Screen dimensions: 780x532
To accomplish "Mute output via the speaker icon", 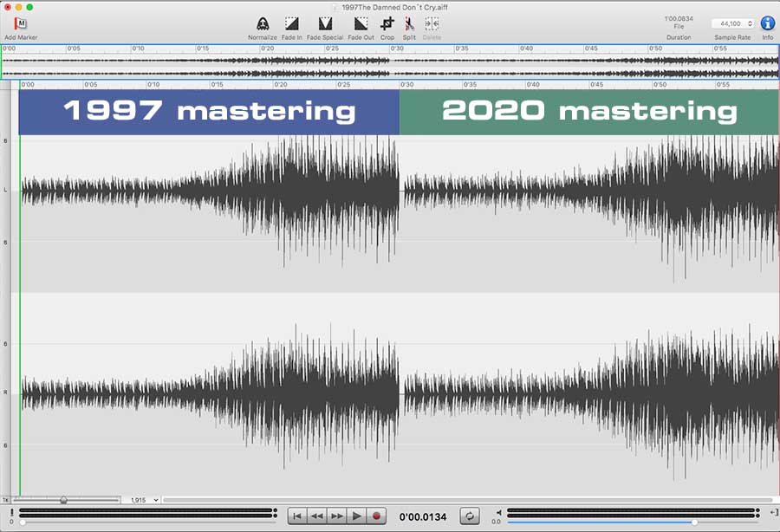I will coord(500,514).
